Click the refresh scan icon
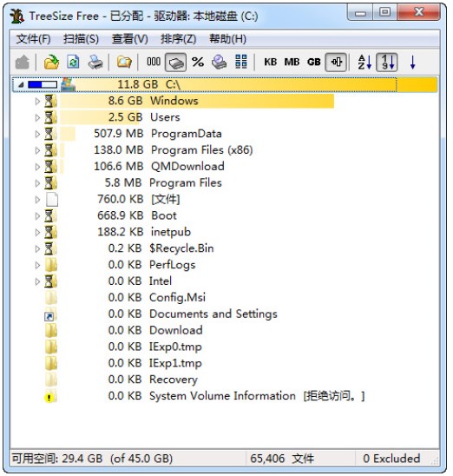This screenshot has height=476, width=453. click(x=73, y=63)
